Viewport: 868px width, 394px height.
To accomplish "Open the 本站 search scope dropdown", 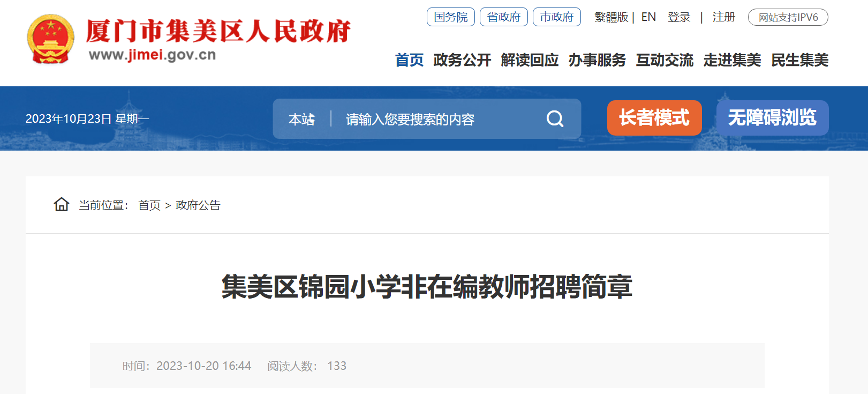I will pos(302,119).
